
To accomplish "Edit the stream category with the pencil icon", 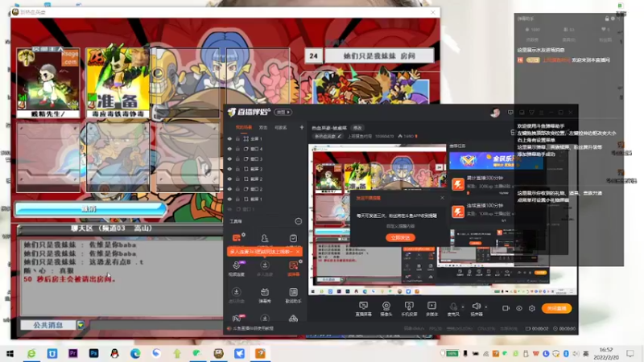I will point(339,136).
